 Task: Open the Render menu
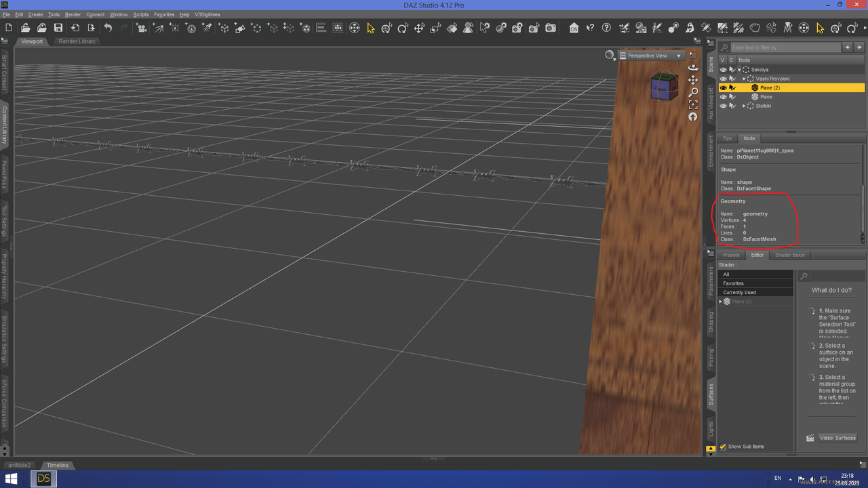point(73,14)
